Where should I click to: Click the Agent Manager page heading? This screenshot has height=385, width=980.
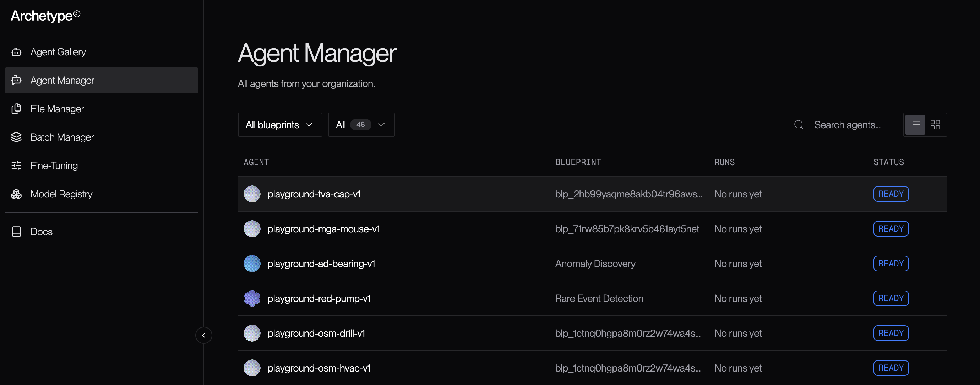tap(317, 53)
